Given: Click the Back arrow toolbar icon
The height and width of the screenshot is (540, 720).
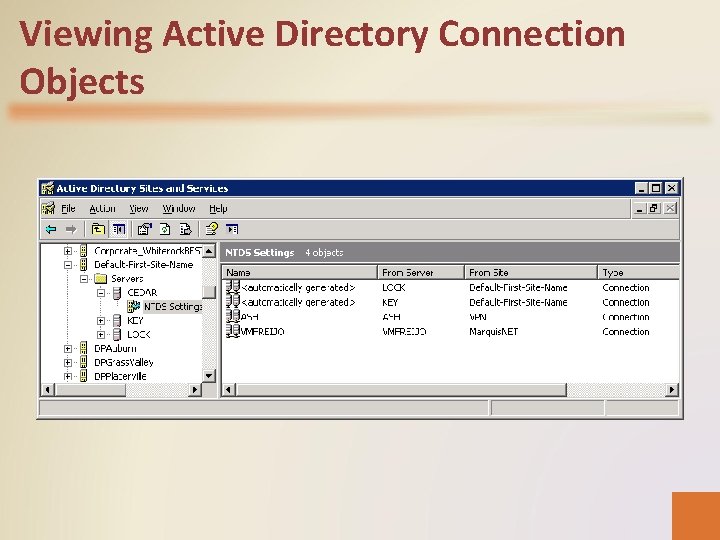Looking at the screenshot, I should tap(51, 229).
